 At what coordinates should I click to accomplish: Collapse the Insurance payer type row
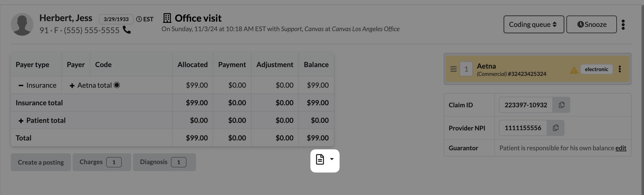[21, 85]
